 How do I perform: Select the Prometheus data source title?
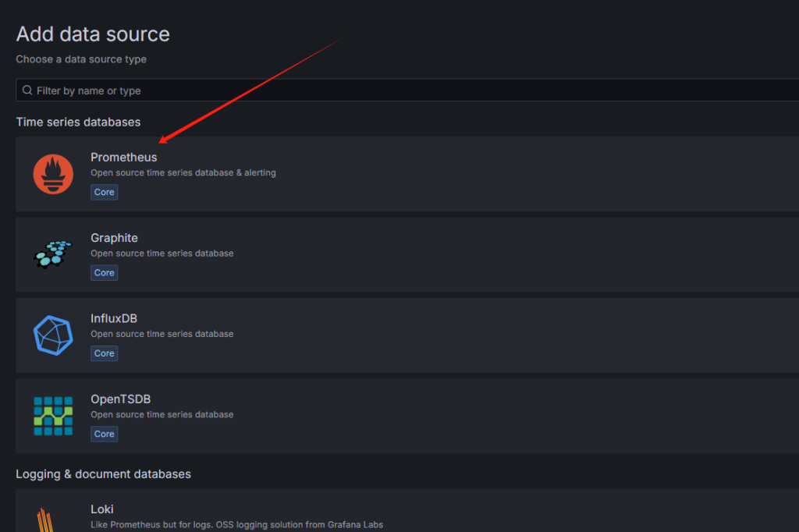coord(124,157)
